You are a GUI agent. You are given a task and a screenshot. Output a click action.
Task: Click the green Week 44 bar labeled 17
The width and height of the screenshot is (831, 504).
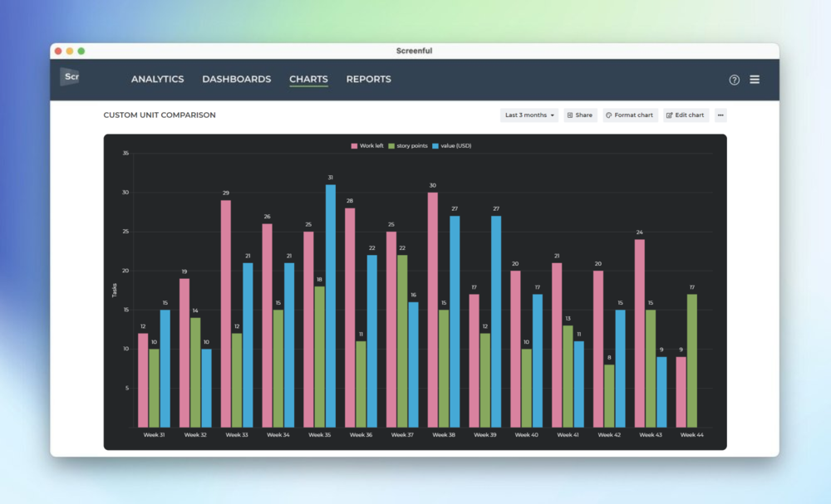pyautogui.click(x=691, y=360)
